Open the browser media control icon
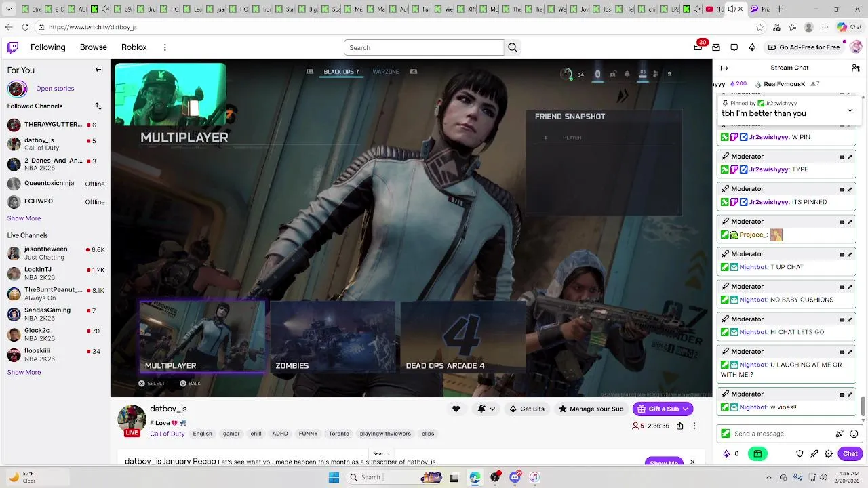Image resolution: width=868 pixels, height=488 pixels. point(776,27)
